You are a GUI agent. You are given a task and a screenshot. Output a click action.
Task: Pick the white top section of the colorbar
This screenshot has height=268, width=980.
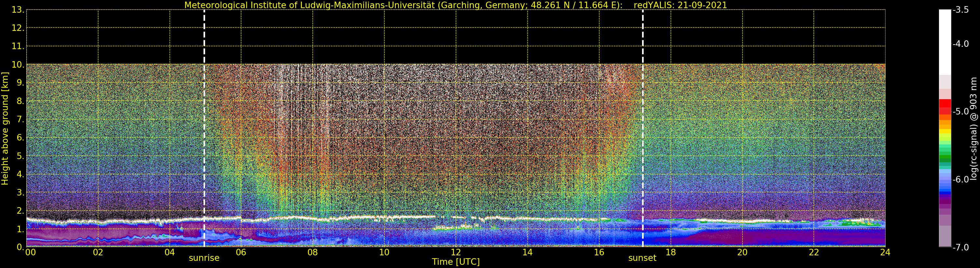coord(945,42)
